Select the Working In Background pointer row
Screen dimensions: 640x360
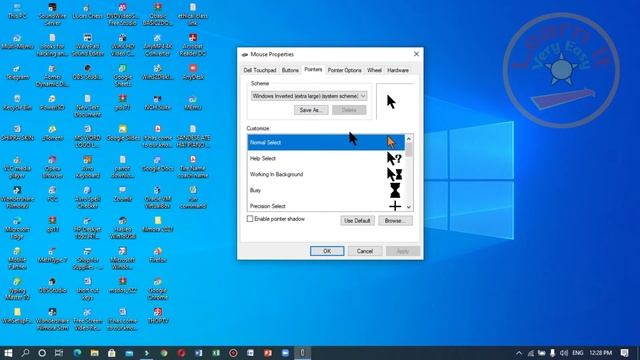coord(326,174)
